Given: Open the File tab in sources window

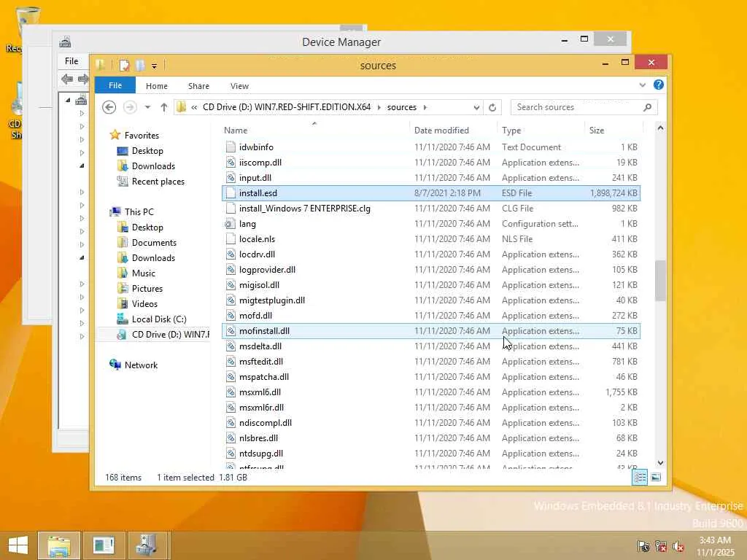Looking at the screenshot, I should 115,85.
